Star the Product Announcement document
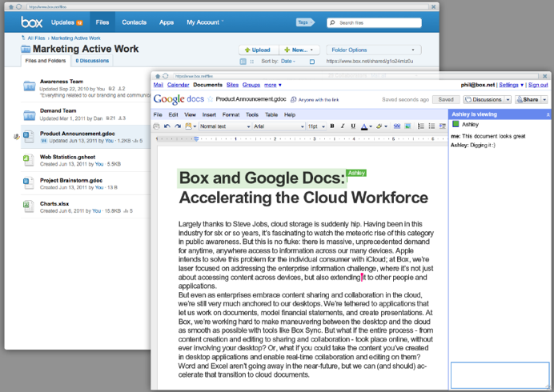The height and width of the screenshot is (392, 554). 211,100
